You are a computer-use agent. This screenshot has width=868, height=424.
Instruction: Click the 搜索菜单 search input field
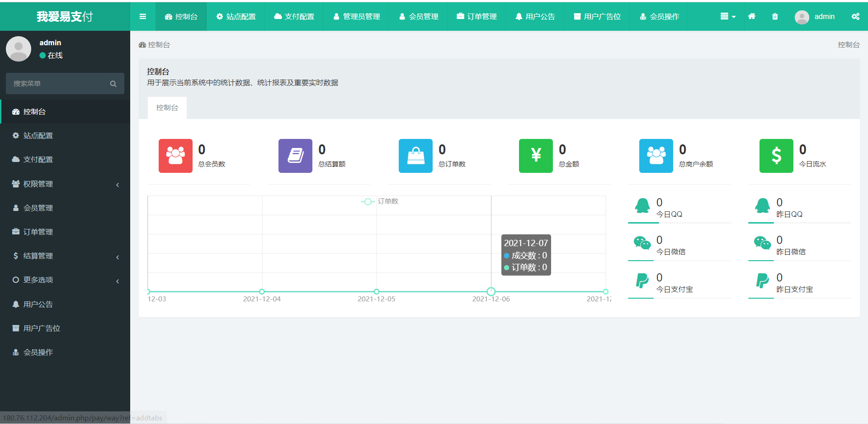click(59, 84)
